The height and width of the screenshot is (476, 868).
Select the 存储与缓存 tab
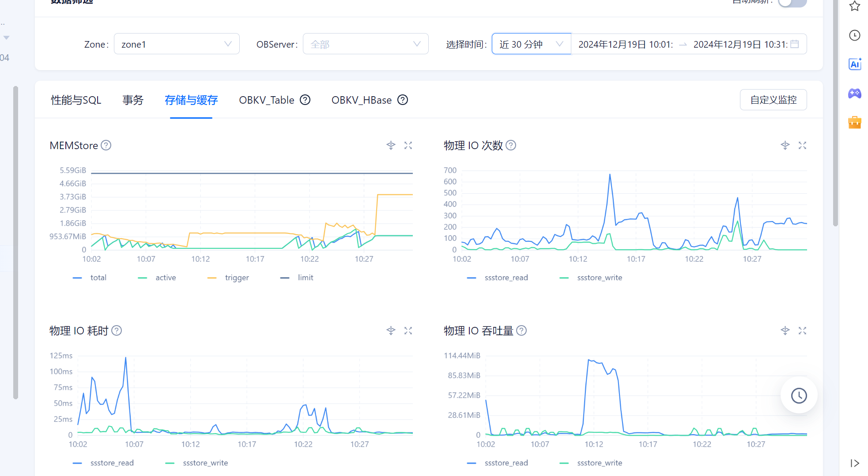tap(191, 100)
